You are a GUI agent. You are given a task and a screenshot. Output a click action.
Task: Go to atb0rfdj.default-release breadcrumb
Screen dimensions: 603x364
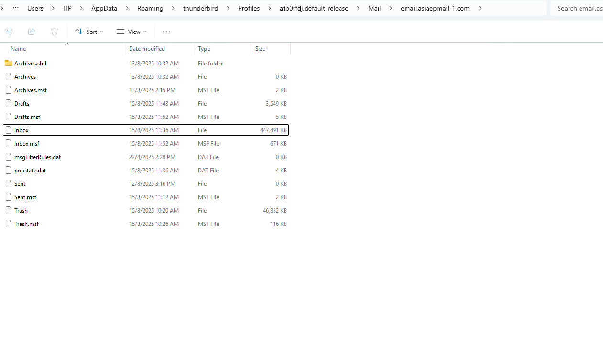point(314,8)
